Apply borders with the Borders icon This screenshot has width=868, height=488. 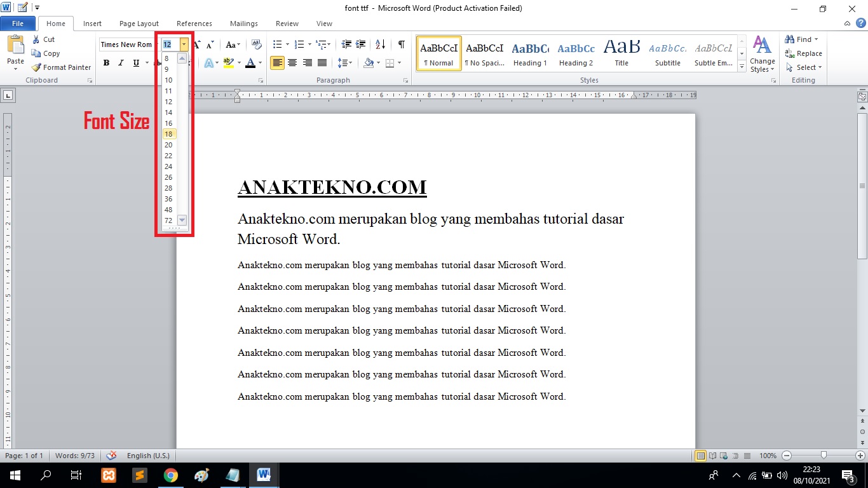pos(390,63)
